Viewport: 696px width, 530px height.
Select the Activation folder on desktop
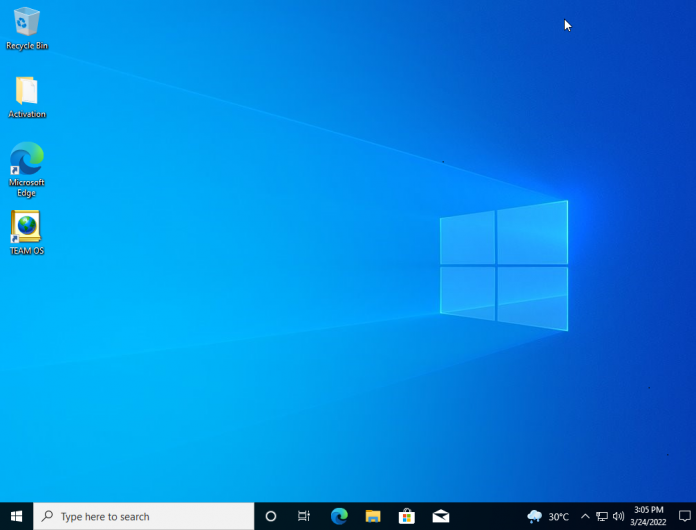pyautogui.click(x=27, y=97)
